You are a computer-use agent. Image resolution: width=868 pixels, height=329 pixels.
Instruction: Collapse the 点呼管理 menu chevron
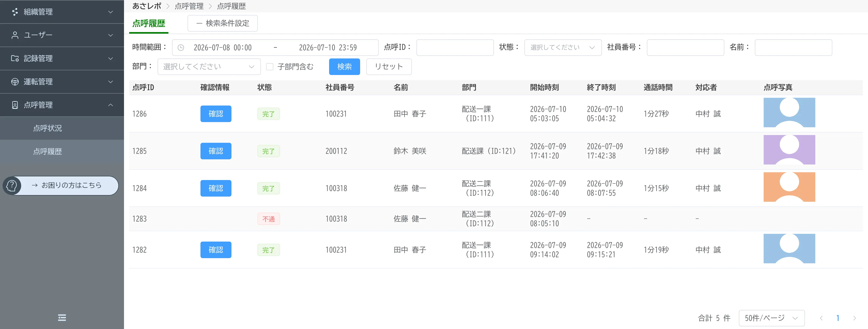click(111, 105)
